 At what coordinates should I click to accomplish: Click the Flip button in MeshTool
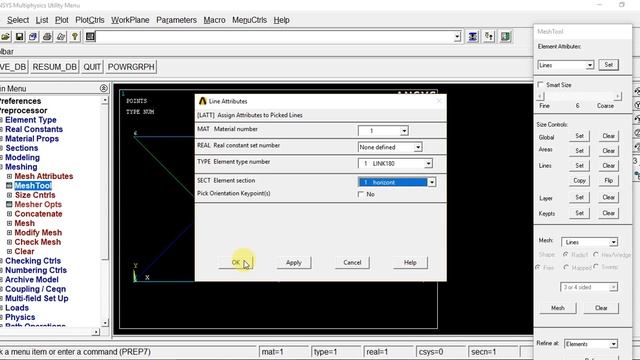pyautogui.click(x=609, y=180)
